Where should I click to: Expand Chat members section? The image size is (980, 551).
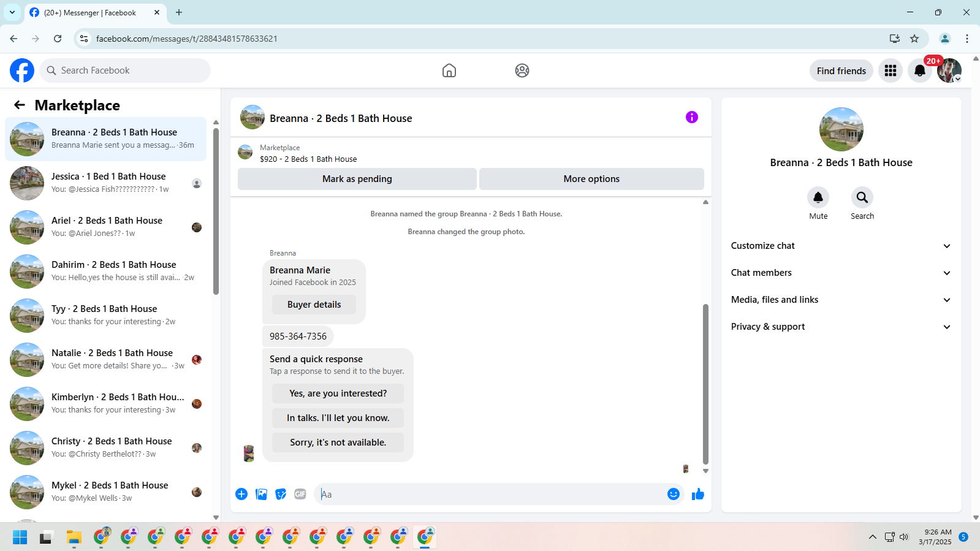[841, 273]
